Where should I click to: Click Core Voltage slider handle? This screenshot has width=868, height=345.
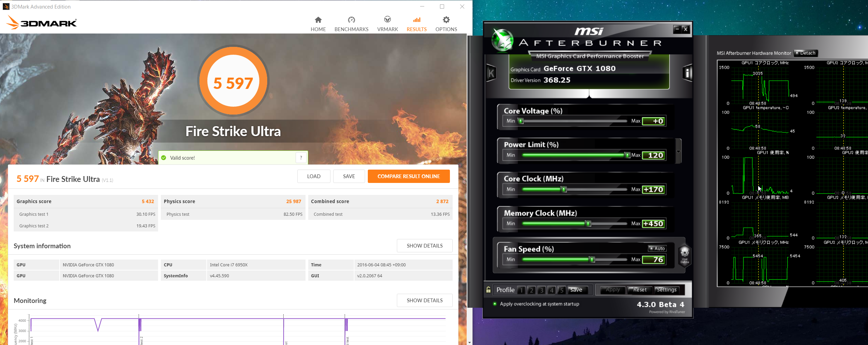tap(520, 121)
